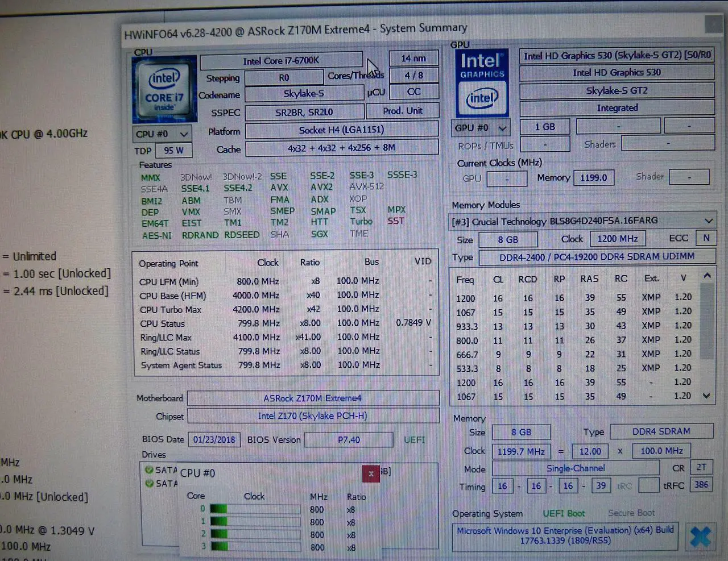Screen dimensions: 728x561
Task: Click the Intel Core i7 CPU logo
Action: coord(165,89)
